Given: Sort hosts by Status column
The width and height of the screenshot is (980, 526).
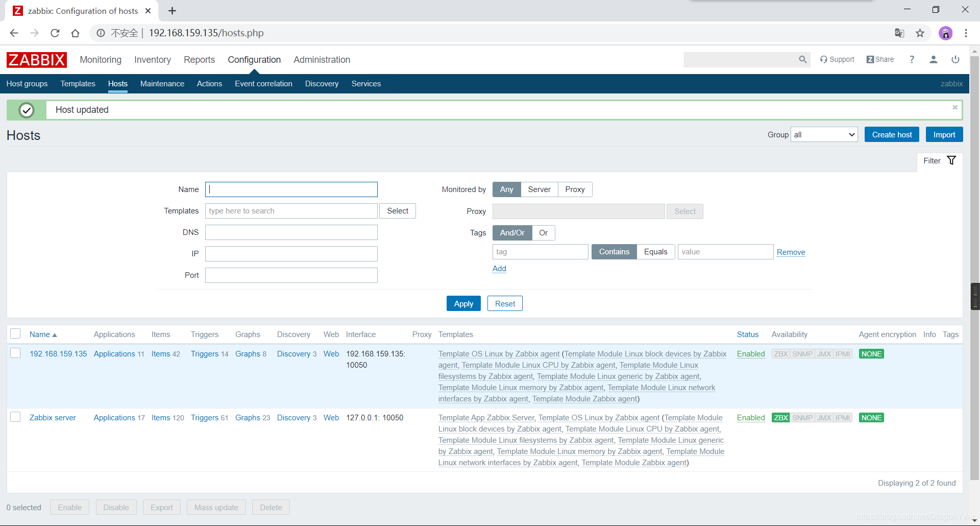Looking at the screenshot, I should [x=747, y=334].
